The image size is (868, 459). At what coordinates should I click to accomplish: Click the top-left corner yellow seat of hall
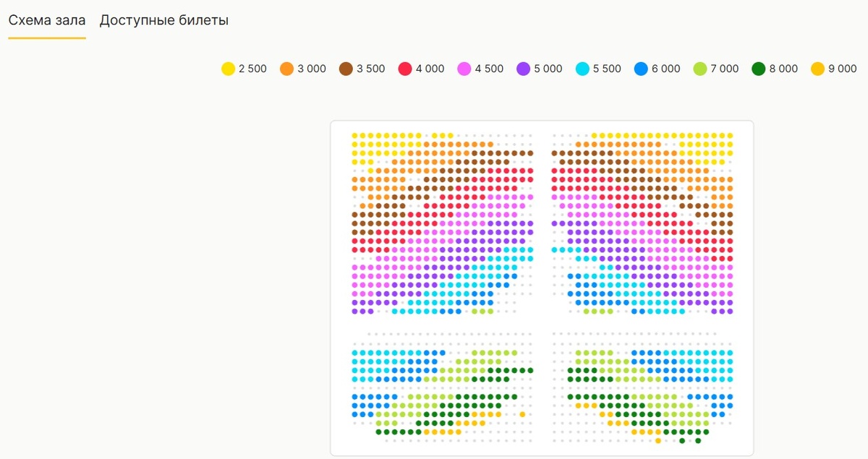tap(355, 135)
